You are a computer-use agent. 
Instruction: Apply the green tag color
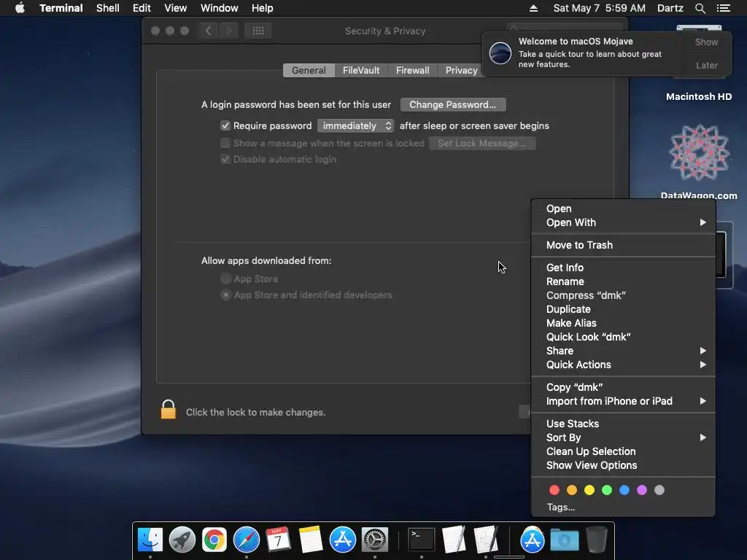[606, 490]
